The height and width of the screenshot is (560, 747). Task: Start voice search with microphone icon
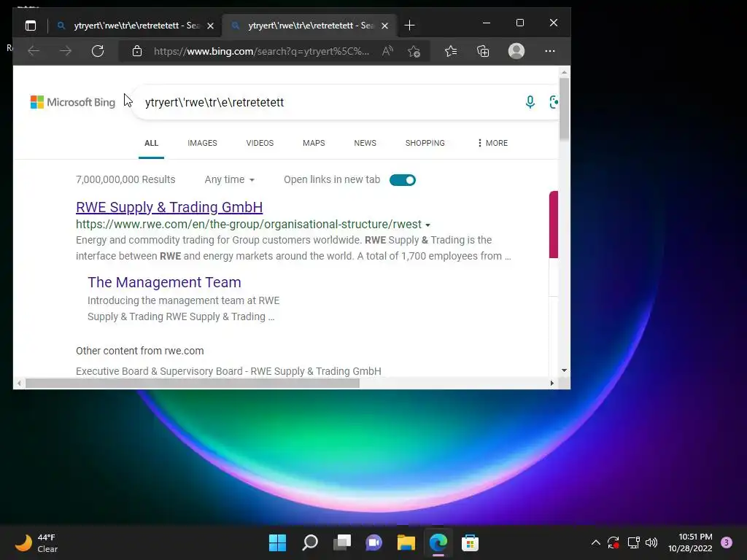click(530, 102)
